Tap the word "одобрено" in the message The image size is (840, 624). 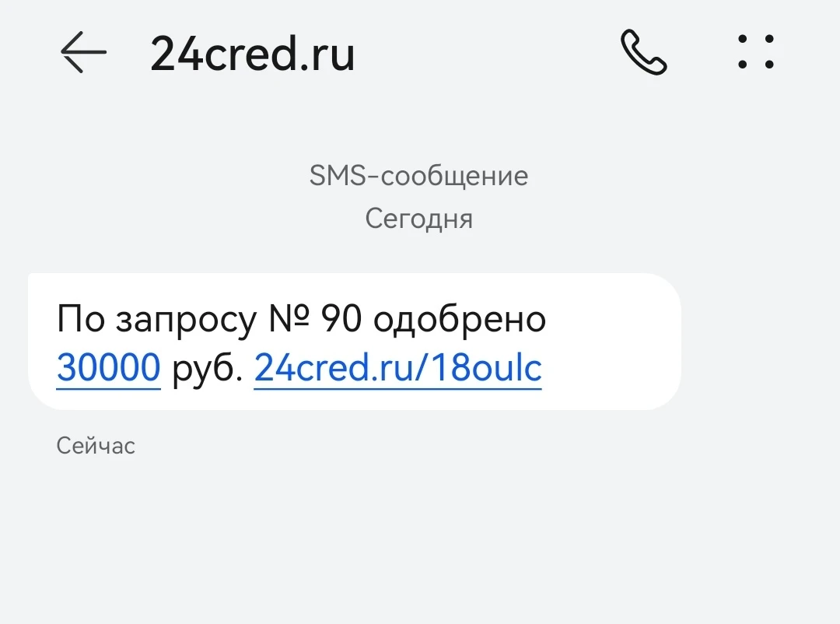459,320
